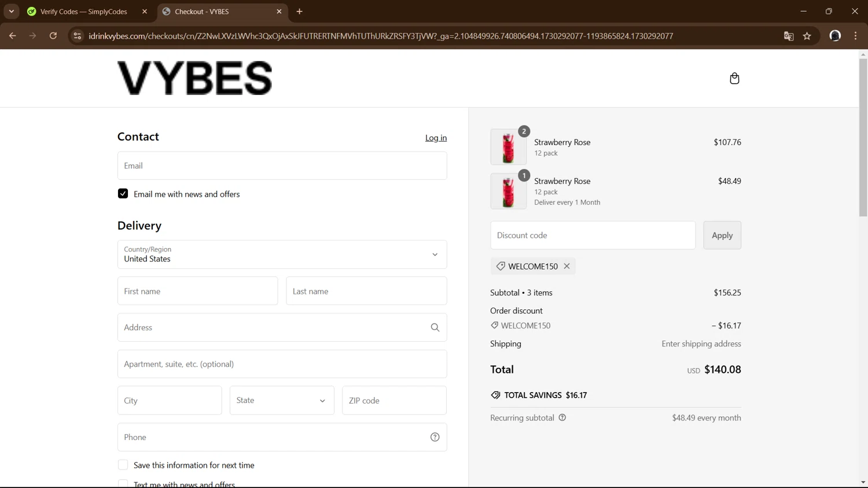Open a new browser tab

(299, 12)
